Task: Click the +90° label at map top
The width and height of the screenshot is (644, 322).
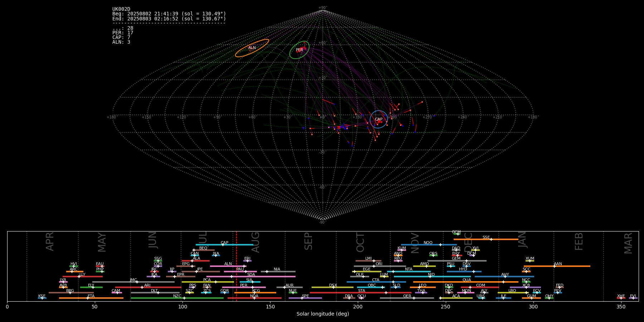Action: tap(322, 8)
